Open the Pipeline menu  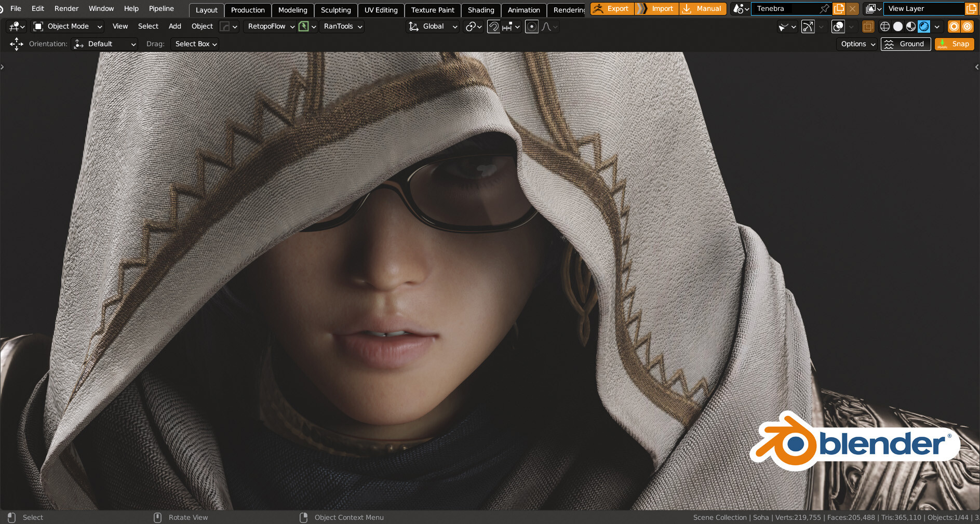(162, 9)
